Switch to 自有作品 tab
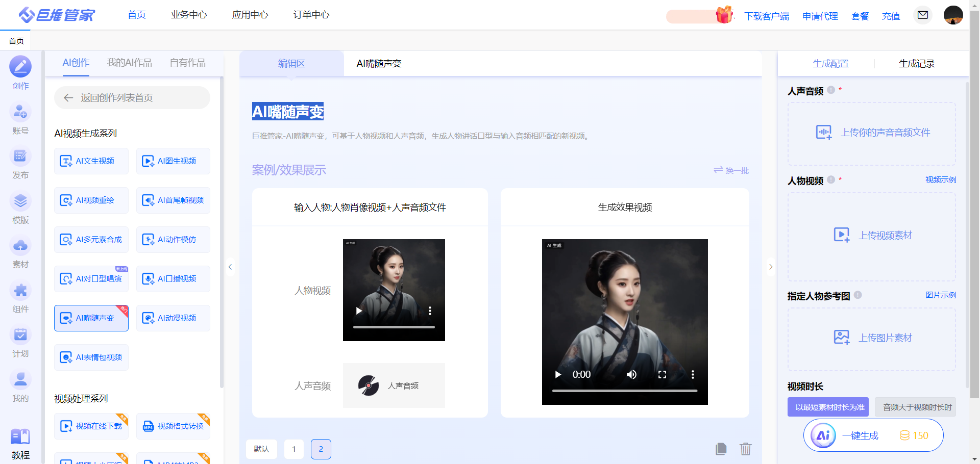The height and width of the screenshot is (464, 980). (x=188, y=63)
